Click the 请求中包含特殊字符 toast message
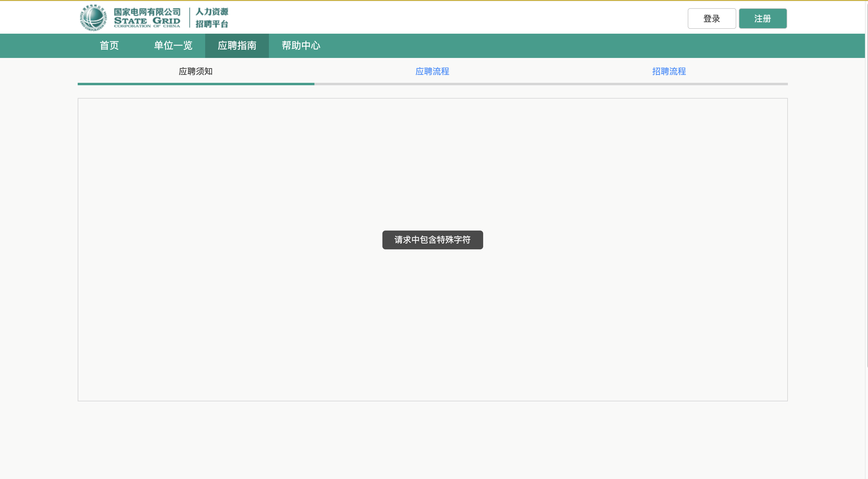868x479 pixels. (x=432, y=240)
